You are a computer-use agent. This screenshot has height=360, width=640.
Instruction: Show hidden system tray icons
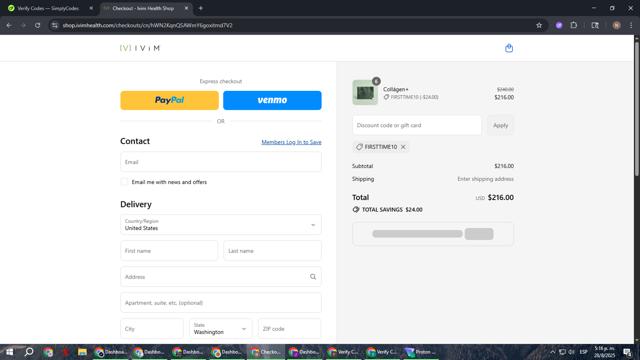[x=552, y=352]
